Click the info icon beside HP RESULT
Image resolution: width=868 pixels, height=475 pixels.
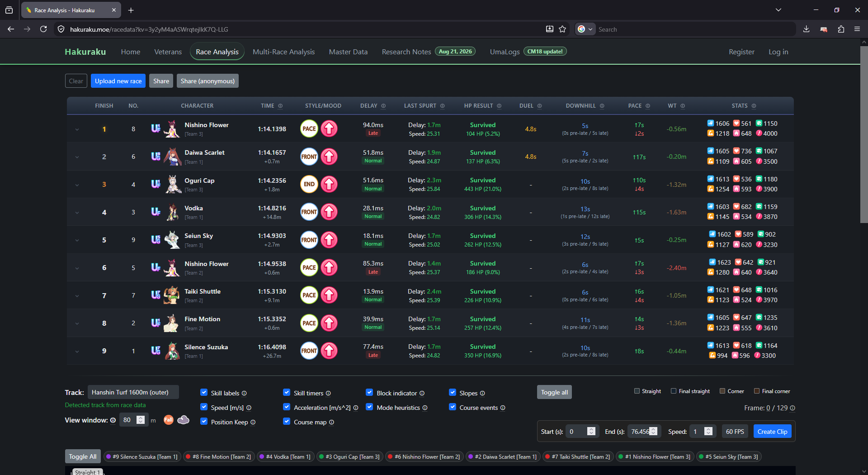tap(499, 106)
